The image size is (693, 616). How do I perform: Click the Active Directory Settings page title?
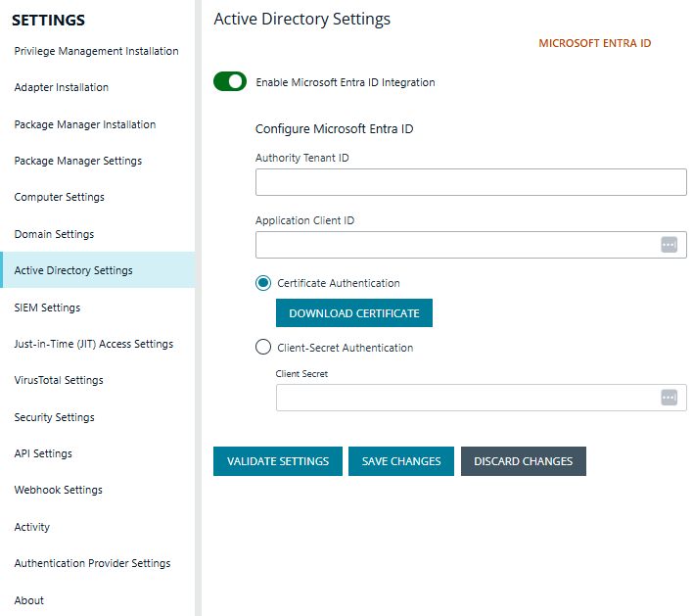coord(301,19)
